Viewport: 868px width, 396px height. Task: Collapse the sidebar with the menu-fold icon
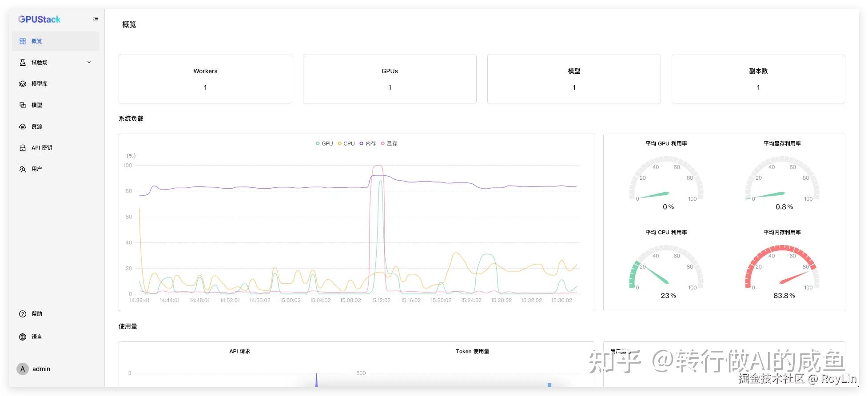[96, 19]
